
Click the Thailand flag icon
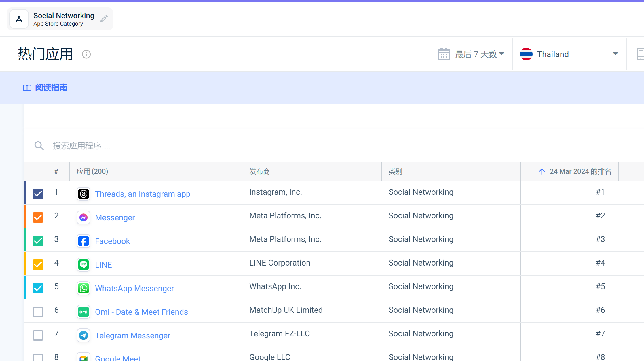pyautogui.click(x=526, y=54)
